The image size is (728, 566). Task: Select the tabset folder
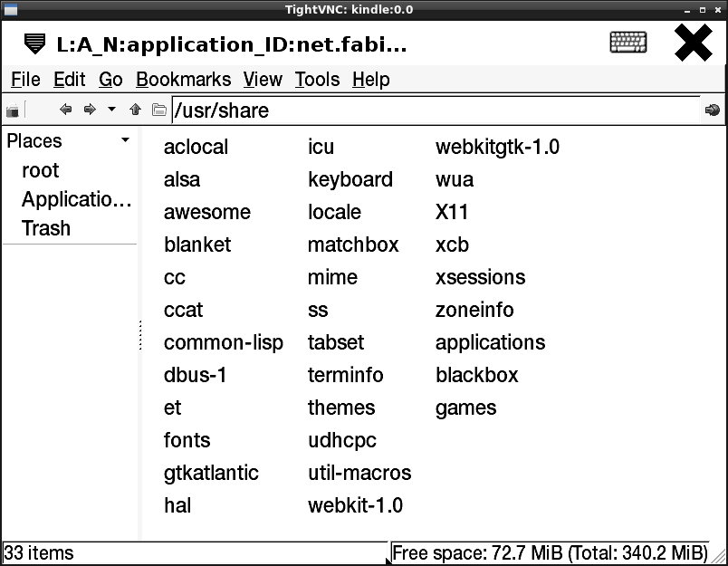336,342
